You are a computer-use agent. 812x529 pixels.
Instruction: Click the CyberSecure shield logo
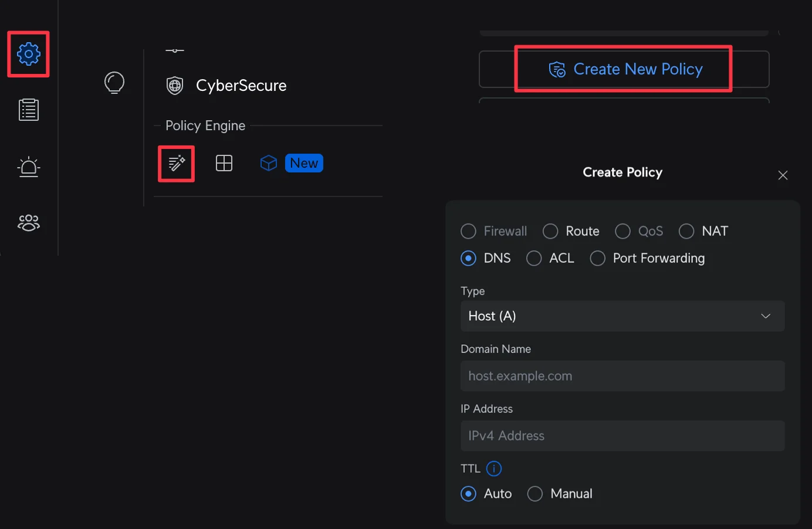tap(174, 85)
